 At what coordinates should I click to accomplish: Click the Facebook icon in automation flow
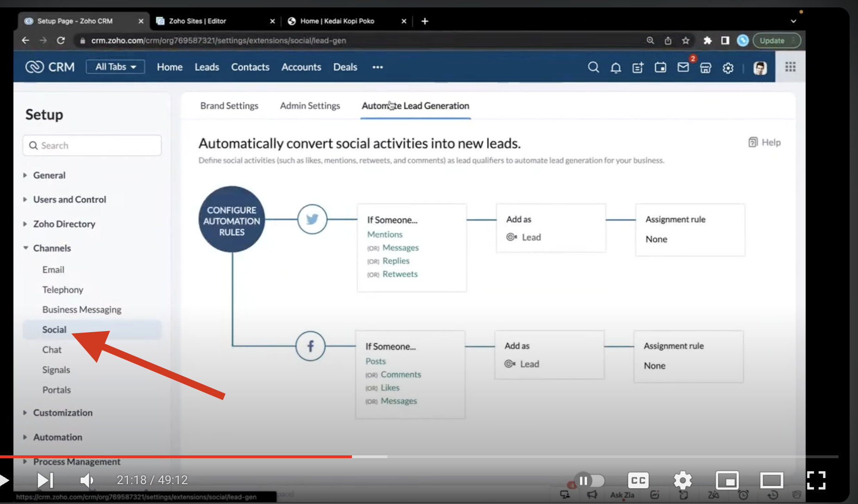pos(310,346)
